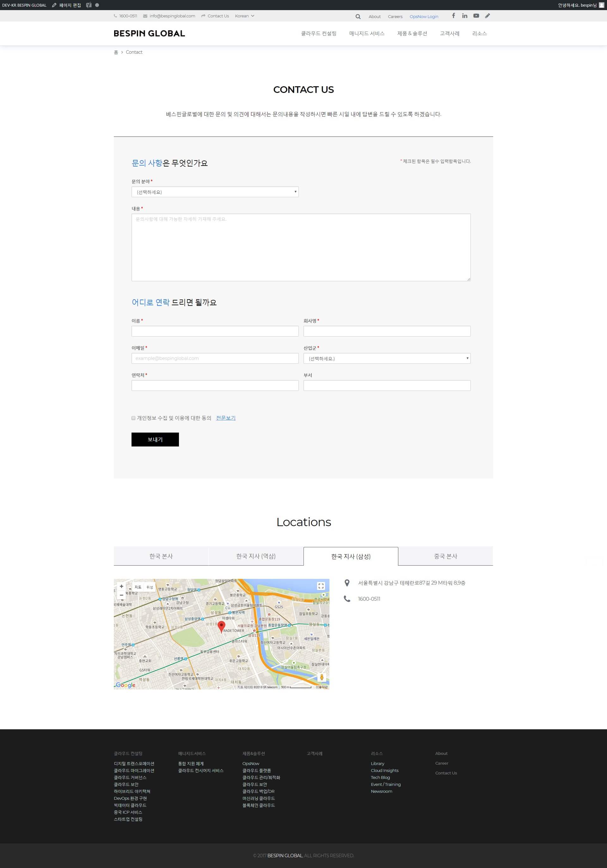Toggle the map fullscreen view icon
Image resolution: width=607 pixels, height=868 pixels.
coord(321,586)
